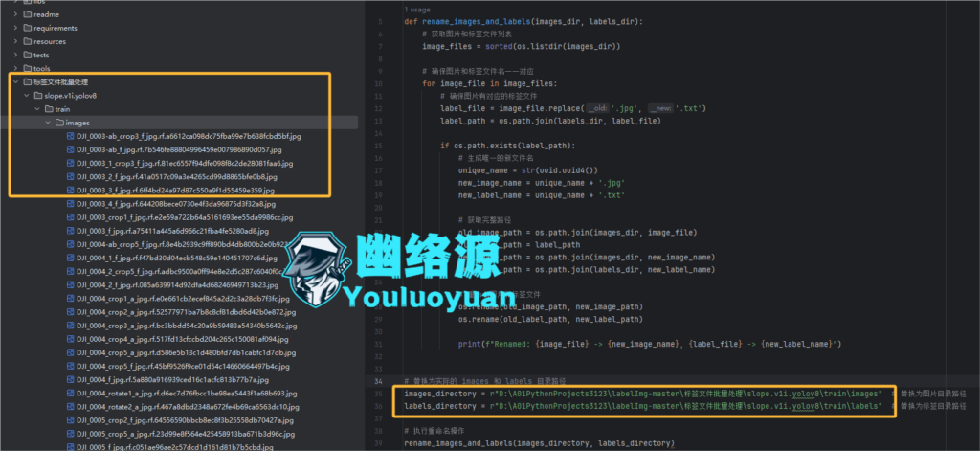The width and height of the screenshot is (980, 451).
Task: Click image icon of DJI_0004_f.jpg.rf.5a880 file
Action: 71,380
